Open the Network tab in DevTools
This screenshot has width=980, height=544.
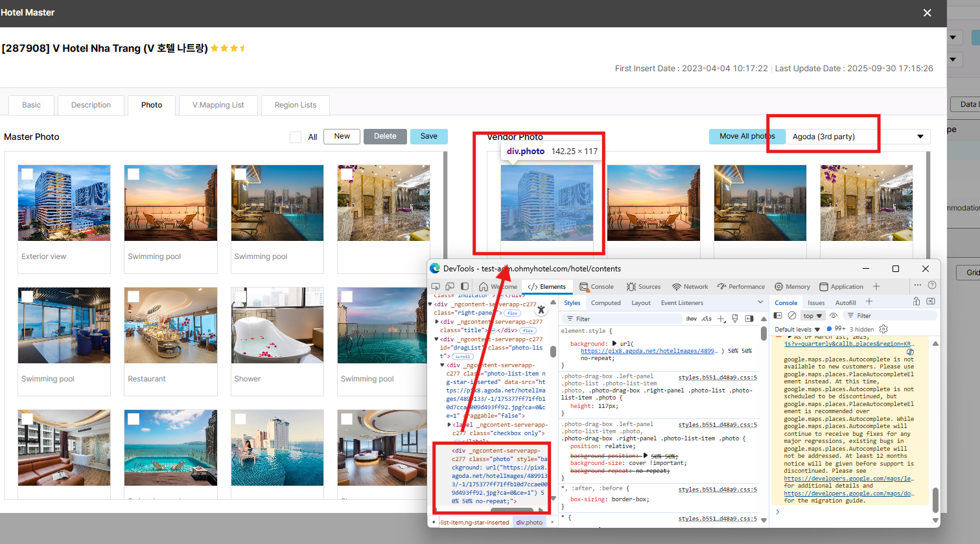click(690, 286)
